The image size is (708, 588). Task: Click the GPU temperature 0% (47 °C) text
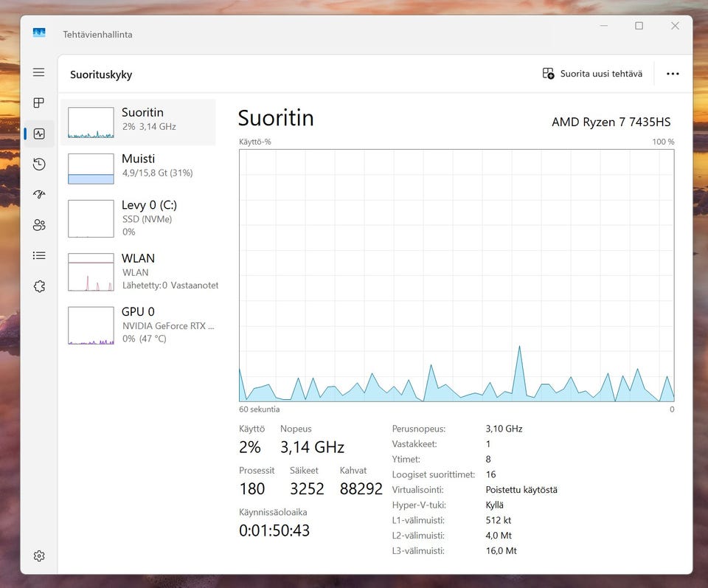(145, 339)
